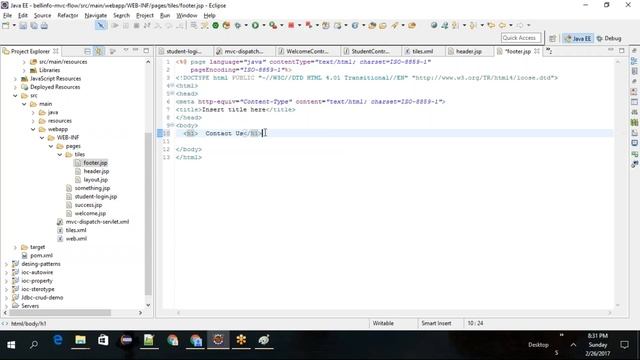Click the Print toolbar icon

pyautogui.click(x=44, y=26)
